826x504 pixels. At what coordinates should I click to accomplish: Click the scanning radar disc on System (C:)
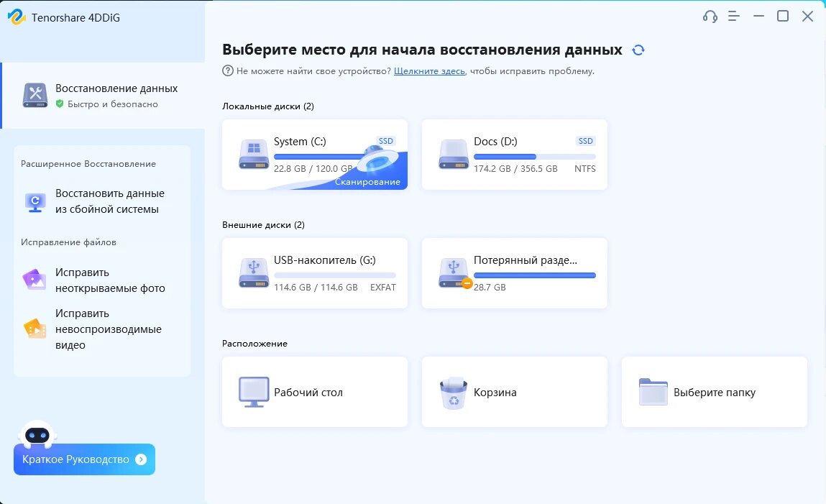[x=377, y=159]
